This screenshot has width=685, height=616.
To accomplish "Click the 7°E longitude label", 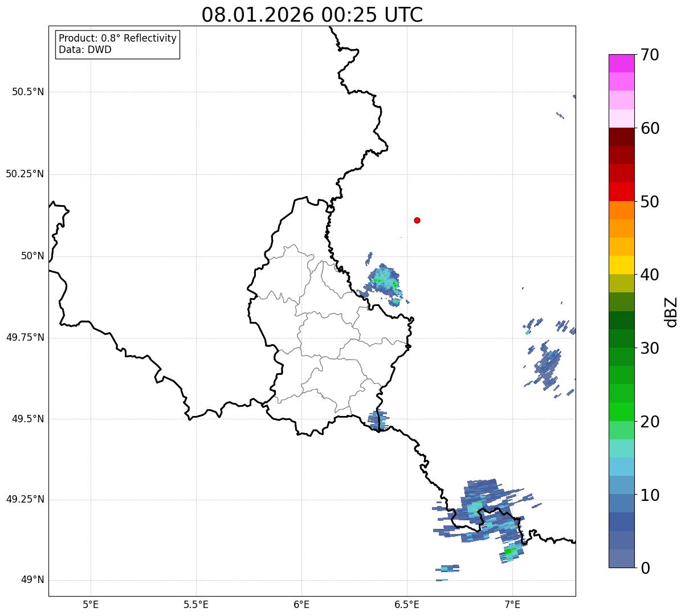I will (512, 605).
